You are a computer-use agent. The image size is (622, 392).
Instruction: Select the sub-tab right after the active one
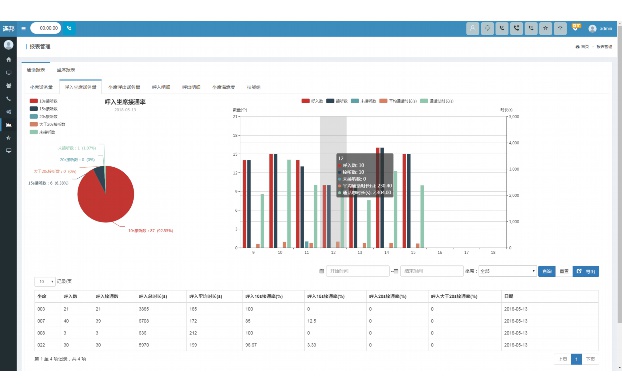click(x=124, y=87)
